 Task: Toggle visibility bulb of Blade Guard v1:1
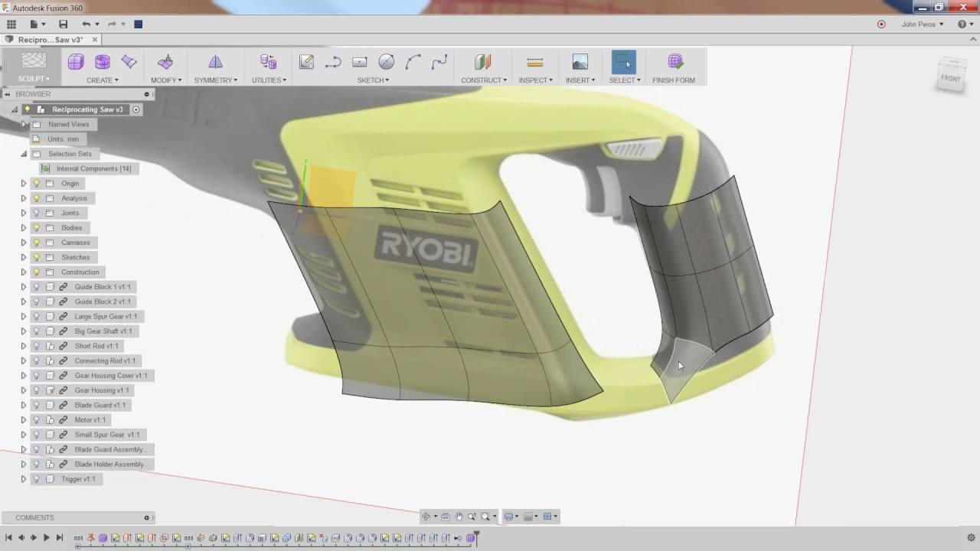(36, 406)
